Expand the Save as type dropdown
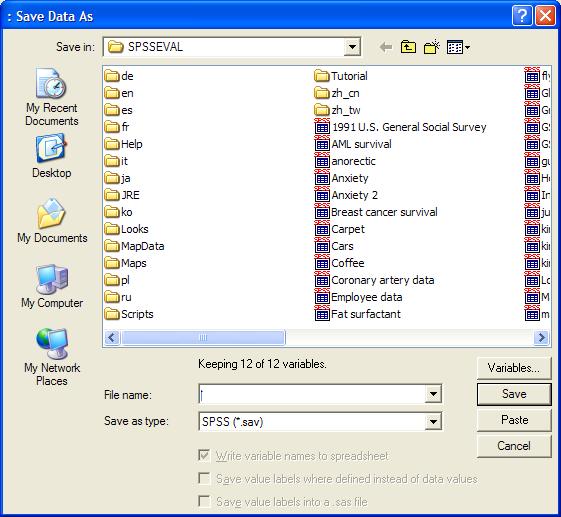 (x=433, y=421)
